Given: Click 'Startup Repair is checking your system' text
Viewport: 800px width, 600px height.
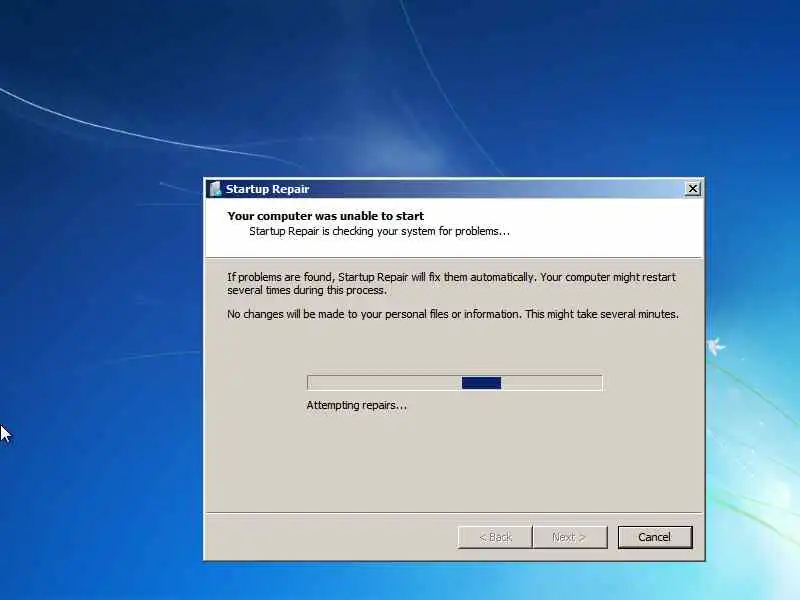Looking at the screenshot, I should click(379, 231).
